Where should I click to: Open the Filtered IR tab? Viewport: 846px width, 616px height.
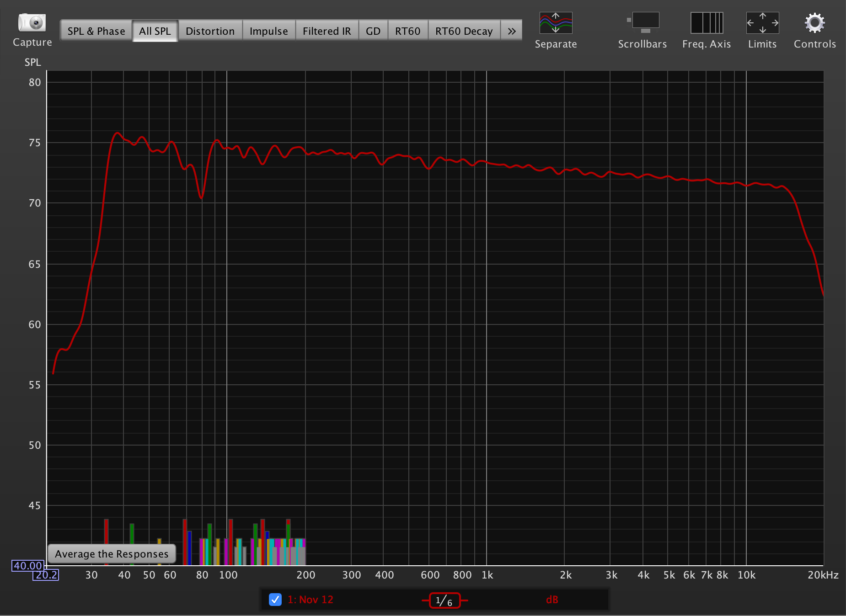[x=327, y=31]
